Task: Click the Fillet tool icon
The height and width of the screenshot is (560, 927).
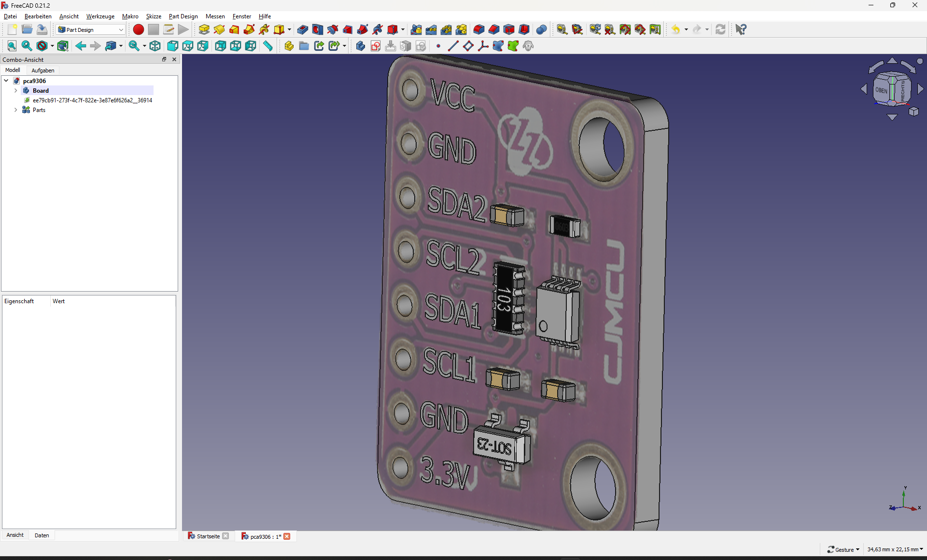Action: coord(478,29)
